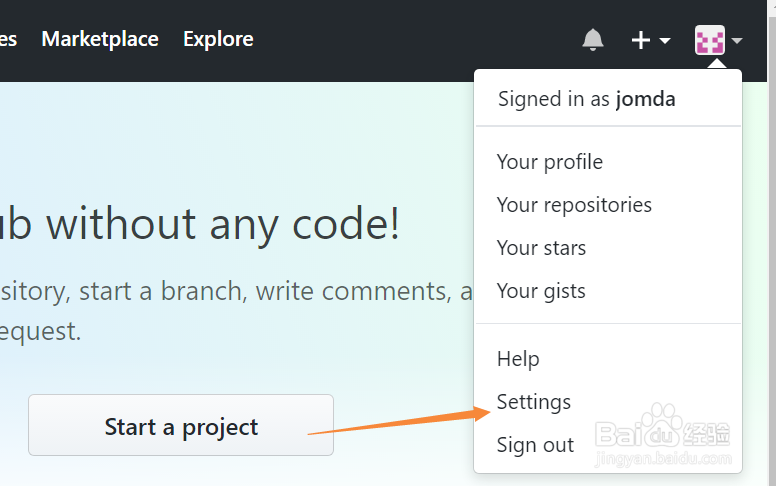This screenshot has height=486, width=776.
Task: Collapse the caret beside the avatar
Action: click(737, 41)
